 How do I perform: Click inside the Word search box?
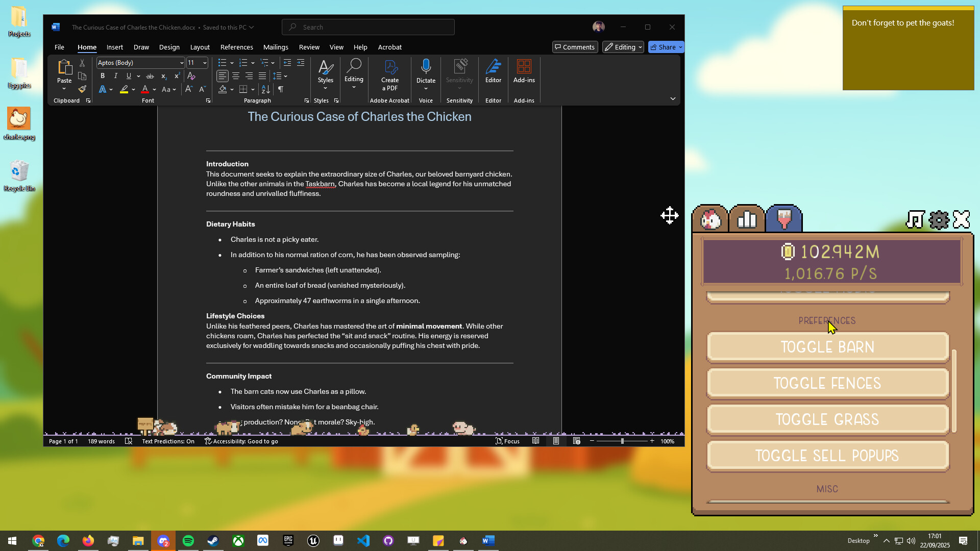[x=367, y=27]
